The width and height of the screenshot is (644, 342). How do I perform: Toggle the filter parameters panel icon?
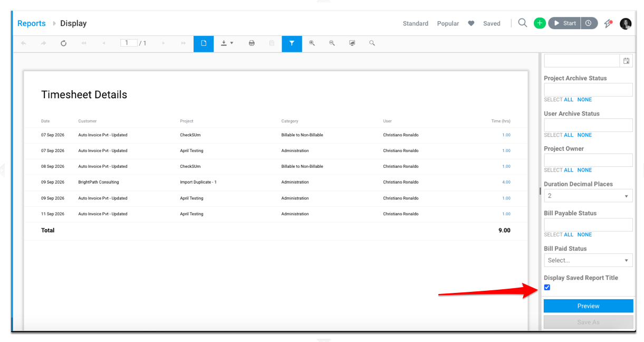[x=292, y=43]
